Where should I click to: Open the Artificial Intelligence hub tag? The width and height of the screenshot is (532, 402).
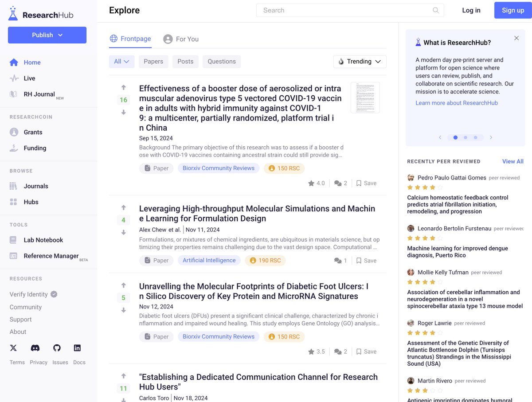pyautogui.click(x=209, y=261)
